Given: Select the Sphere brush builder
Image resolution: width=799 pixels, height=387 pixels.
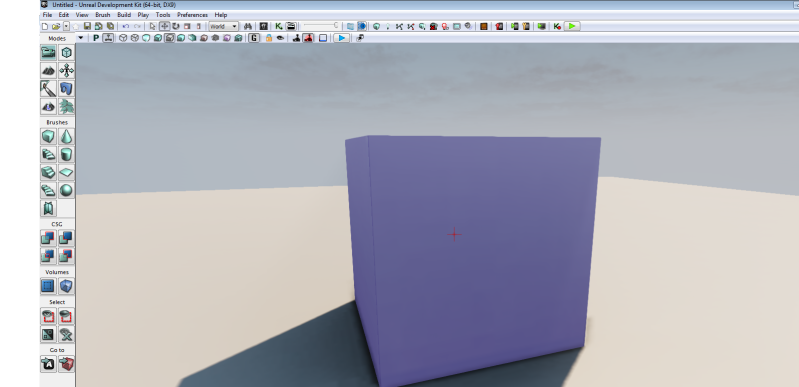Looking at the screenshot, I should click(x=66, y=191).
